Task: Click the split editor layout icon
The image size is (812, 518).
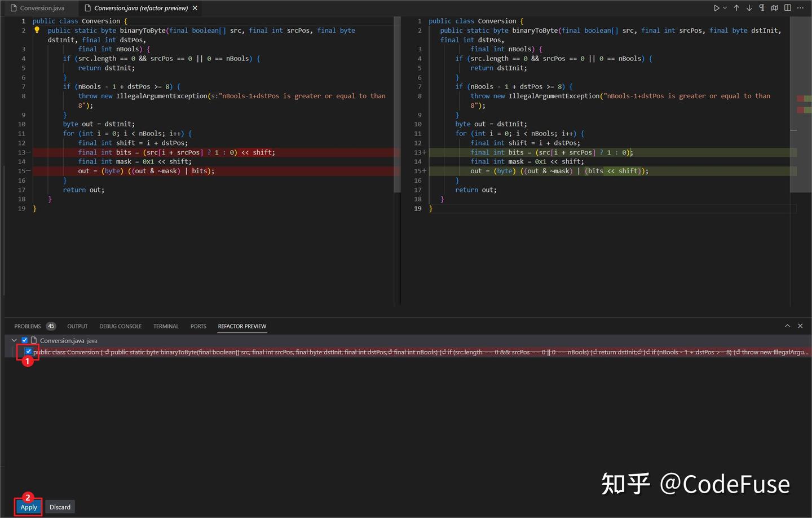Action: 788,8
